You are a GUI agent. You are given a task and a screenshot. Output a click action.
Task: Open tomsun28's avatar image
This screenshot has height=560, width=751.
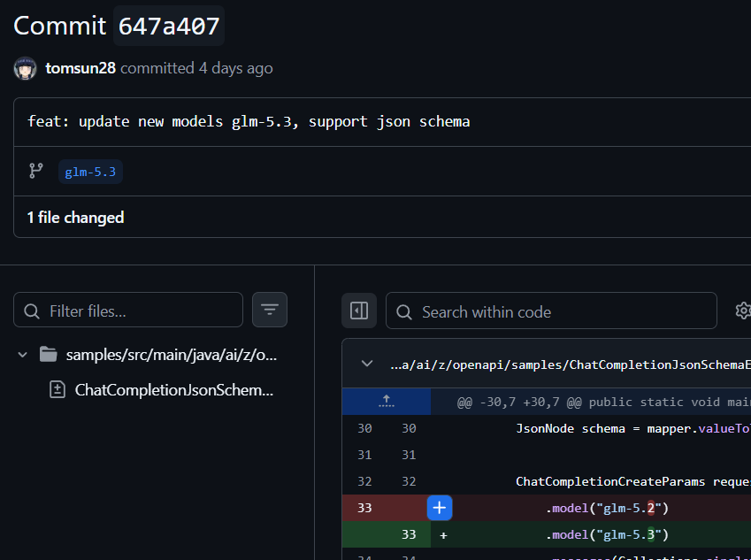pyautogui.click(x=25, y=68)
